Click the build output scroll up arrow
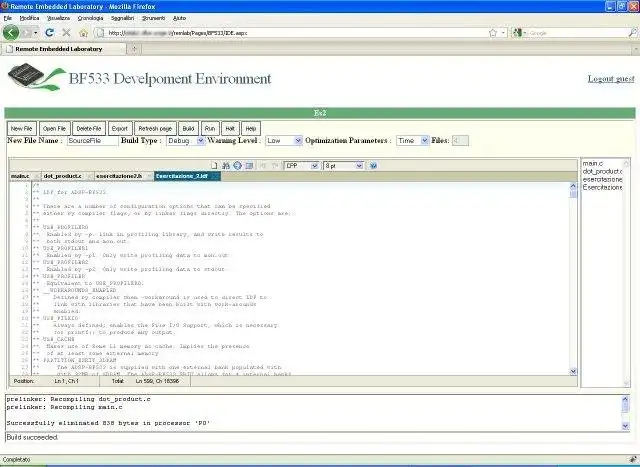This screenshot has width=640, height=467. click(x=625, y=399)
